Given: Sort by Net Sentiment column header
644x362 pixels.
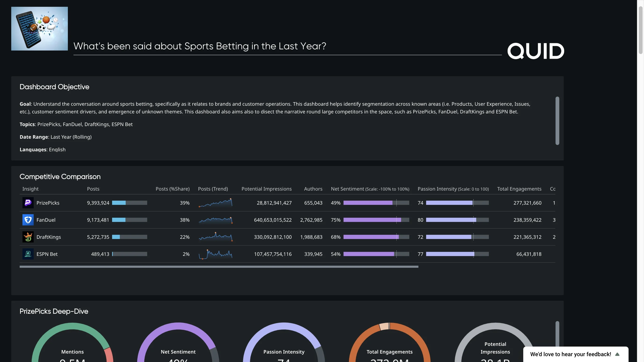Looking at the screenshot, I should [x=370, y=189].
